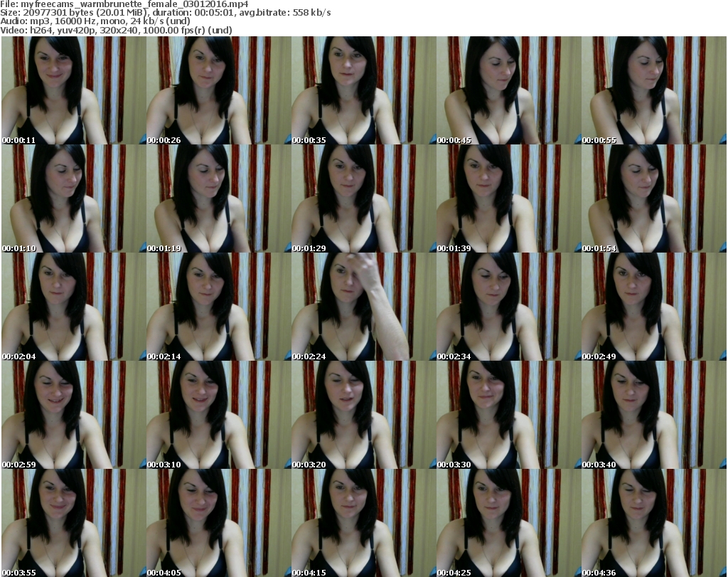Screen dimensions: 728x577
Task: Select the thumbnail stamped 00:00:45
Action: (x=509, y=90)
